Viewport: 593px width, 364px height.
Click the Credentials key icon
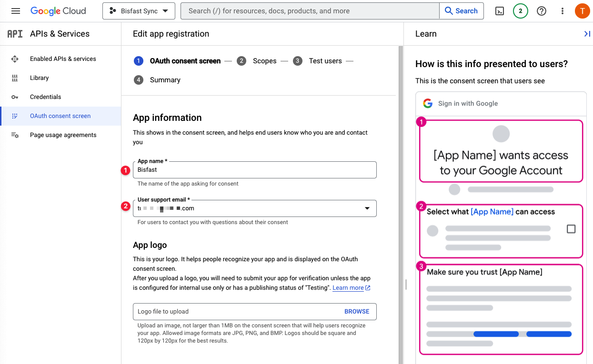click(x=15, y=97)
